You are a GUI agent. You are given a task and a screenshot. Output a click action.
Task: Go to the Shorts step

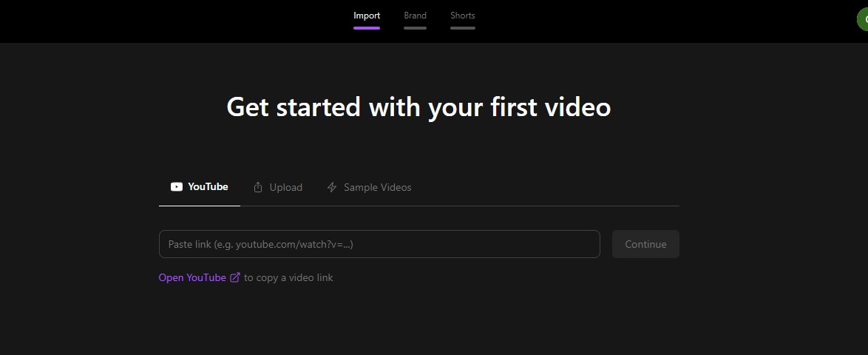[463, 16]
